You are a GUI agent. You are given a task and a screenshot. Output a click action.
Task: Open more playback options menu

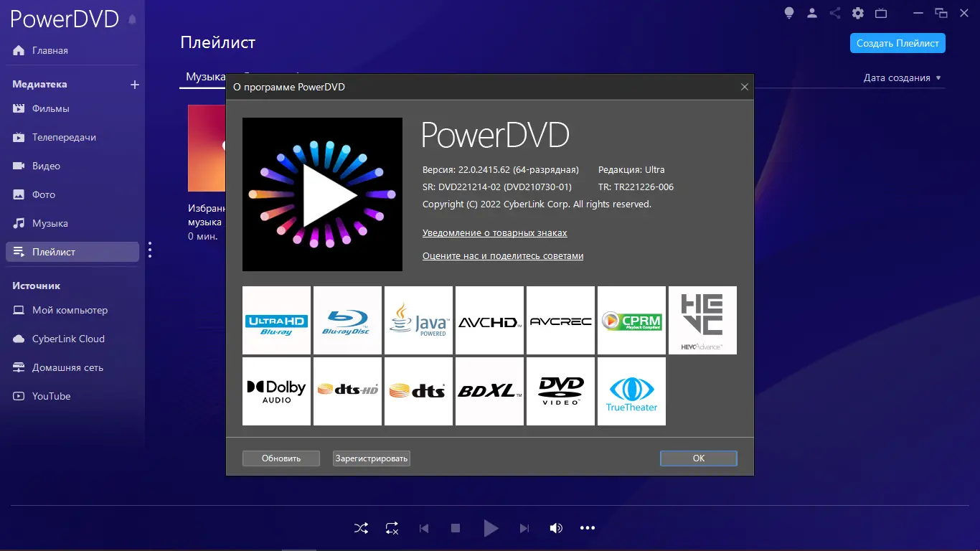point(588,529)
